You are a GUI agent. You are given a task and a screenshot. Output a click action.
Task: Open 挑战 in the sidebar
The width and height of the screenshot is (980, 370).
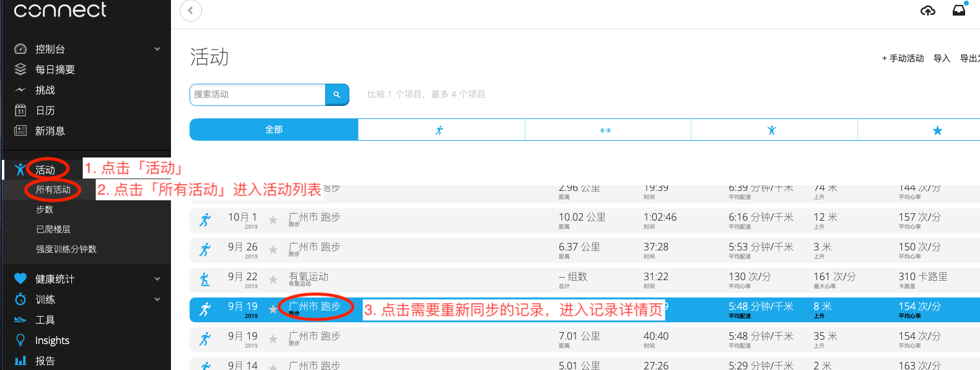pyautogui.click(x=45, y=90)
